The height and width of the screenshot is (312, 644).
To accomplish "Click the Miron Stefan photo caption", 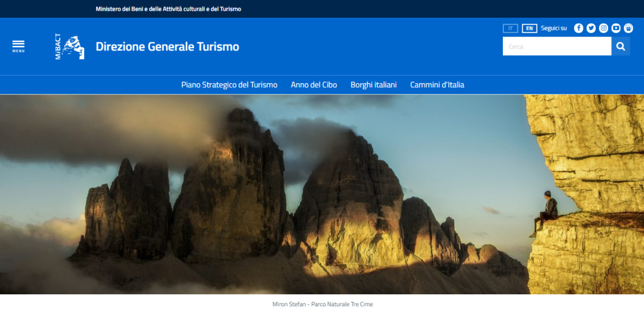I will point(322,304).
